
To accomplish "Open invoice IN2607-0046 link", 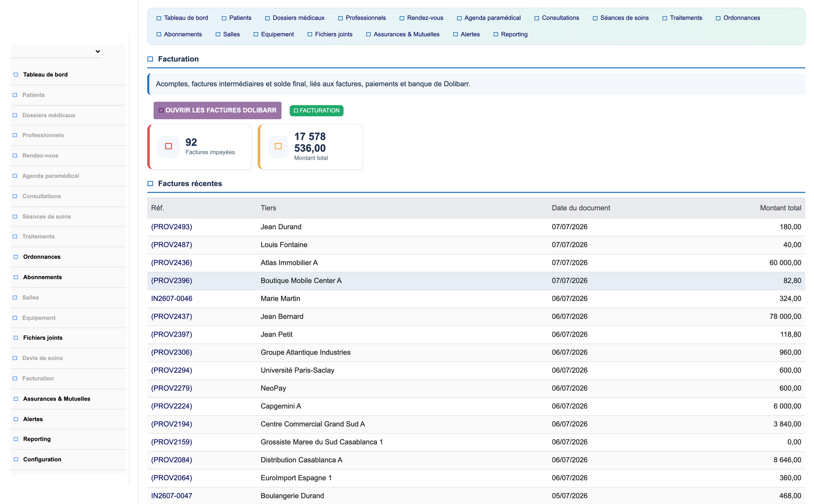I will coord(172,299).
